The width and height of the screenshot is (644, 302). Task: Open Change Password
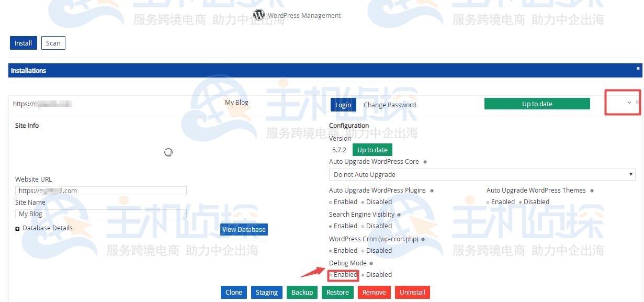[x=390, y=105]
